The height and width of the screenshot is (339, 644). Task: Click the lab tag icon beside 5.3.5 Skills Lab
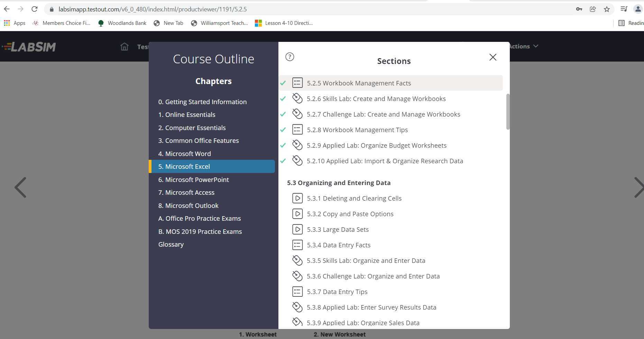(x=297, y=260)
